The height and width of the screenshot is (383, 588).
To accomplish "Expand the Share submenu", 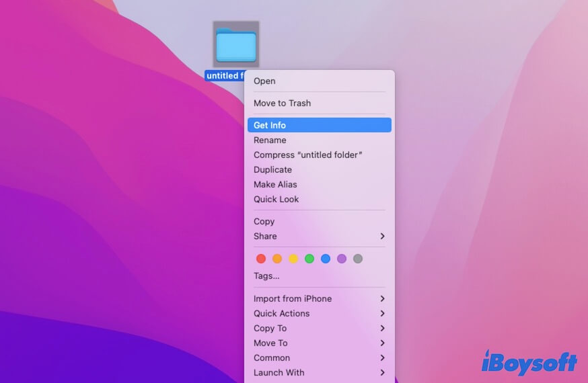I will tap(319, 237).
